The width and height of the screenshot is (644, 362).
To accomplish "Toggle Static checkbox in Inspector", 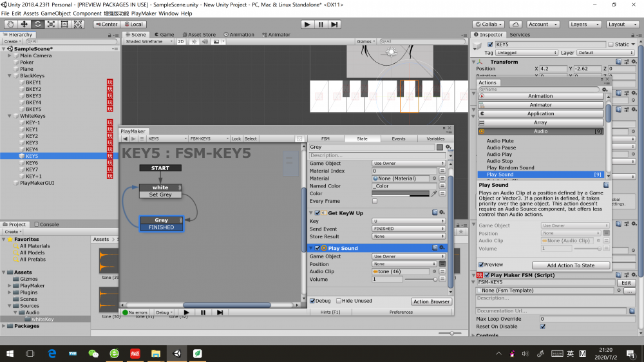I will pos(611,44).
